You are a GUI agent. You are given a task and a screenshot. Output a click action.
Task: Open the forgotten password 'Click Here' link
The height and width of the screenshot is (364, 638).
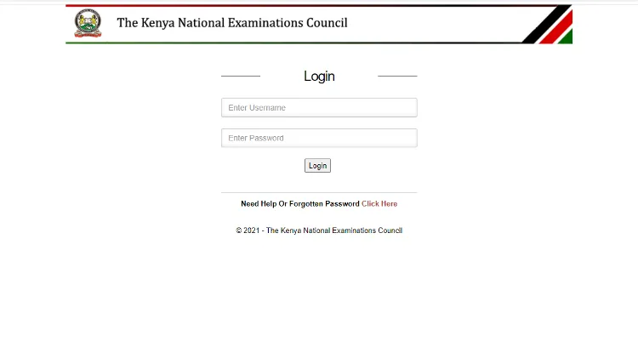point(379,204)
